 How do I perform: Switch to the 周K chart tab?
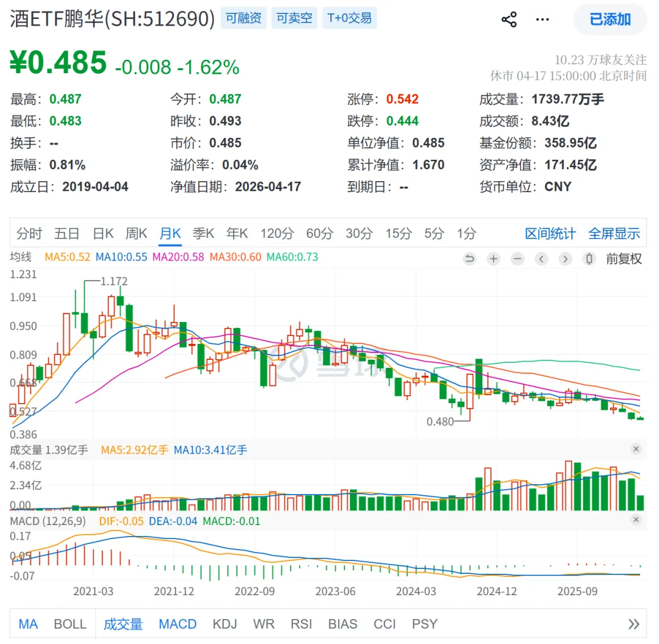136,233
